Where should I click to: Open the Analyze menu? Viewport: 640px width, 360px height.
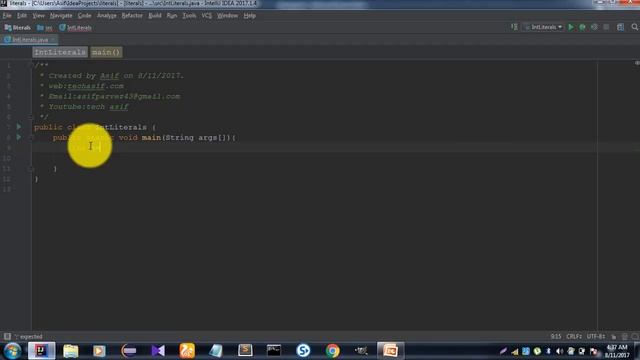[x=107, y=16]
